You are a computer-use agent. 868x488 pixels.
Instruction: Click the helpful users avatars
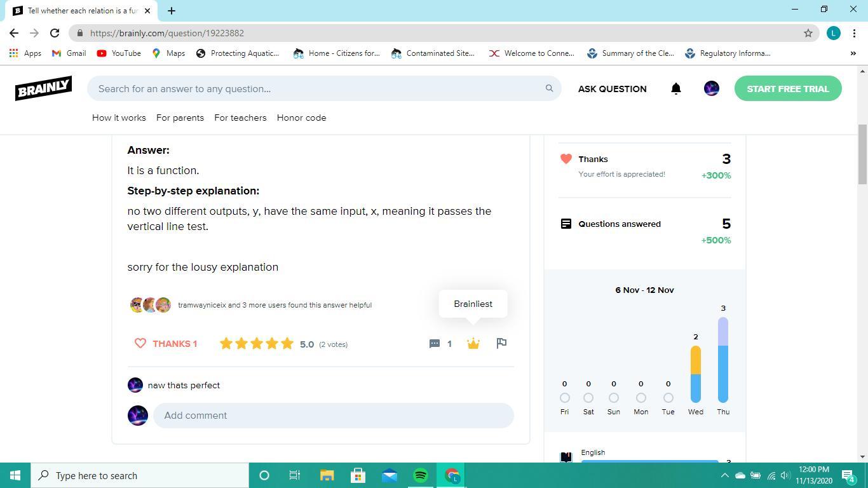(x=151, y=305)
